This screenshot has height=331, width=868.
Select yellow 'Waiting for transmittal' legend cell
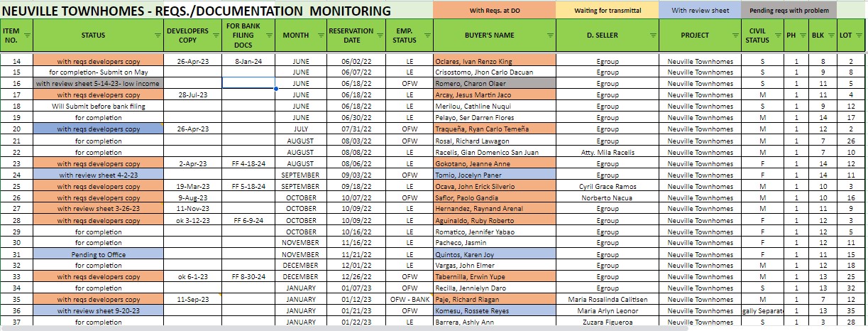click(x=608, y=11)
